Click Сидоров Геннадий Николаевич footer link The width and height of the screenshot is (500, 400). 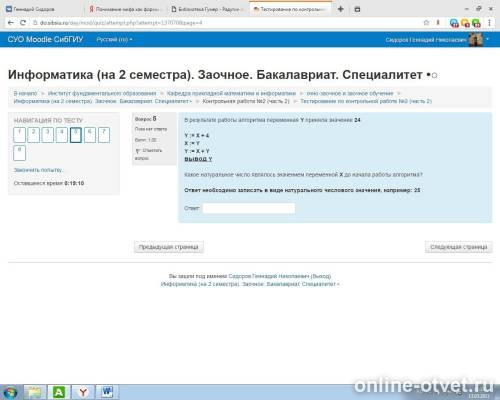pyautogui.click(x=269, y=276)
